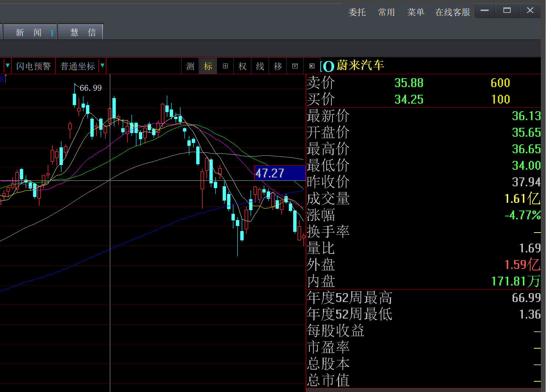This screenshot has width=546, height=392.
Task: Maximize the trading window
Action: tap(507, 10)
